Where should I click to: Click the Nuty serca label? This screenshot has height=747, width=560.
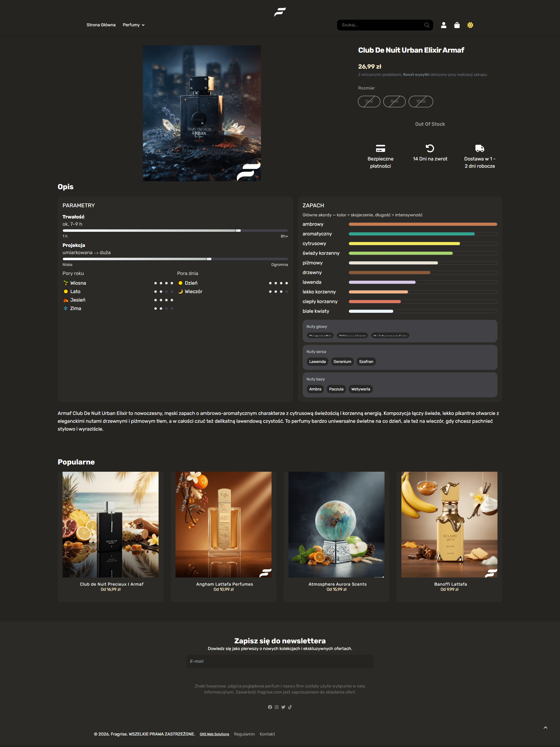(316, 352)
